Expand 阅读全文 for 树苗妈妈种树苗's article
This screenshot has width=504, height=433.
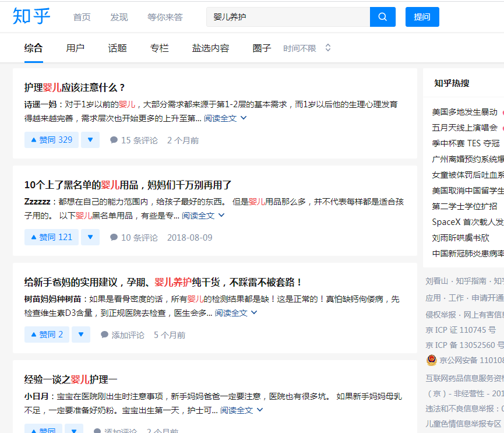[236, 313]
